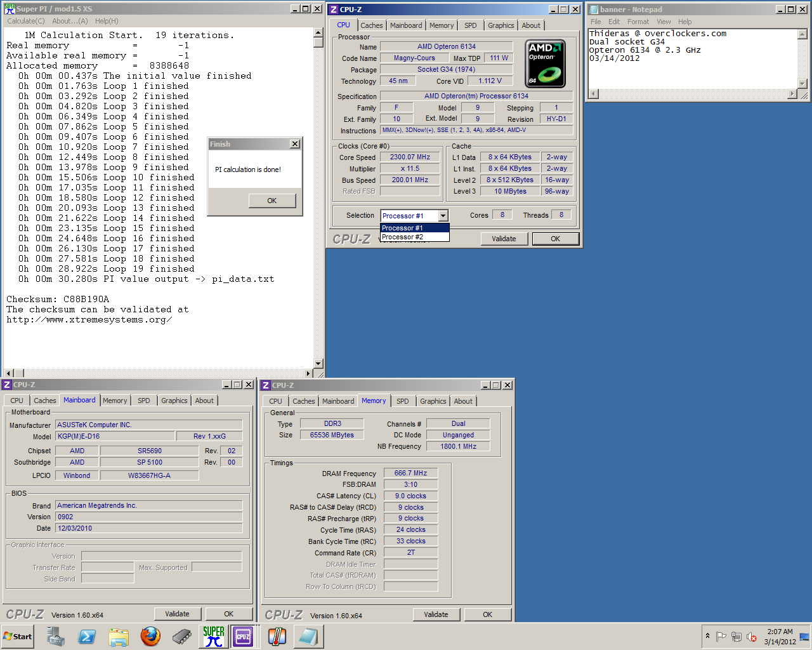Select Memory tab in Mainboard CPU-Z window
The height and width of the screenshot is (650, 812).
[x=115, y=401]
